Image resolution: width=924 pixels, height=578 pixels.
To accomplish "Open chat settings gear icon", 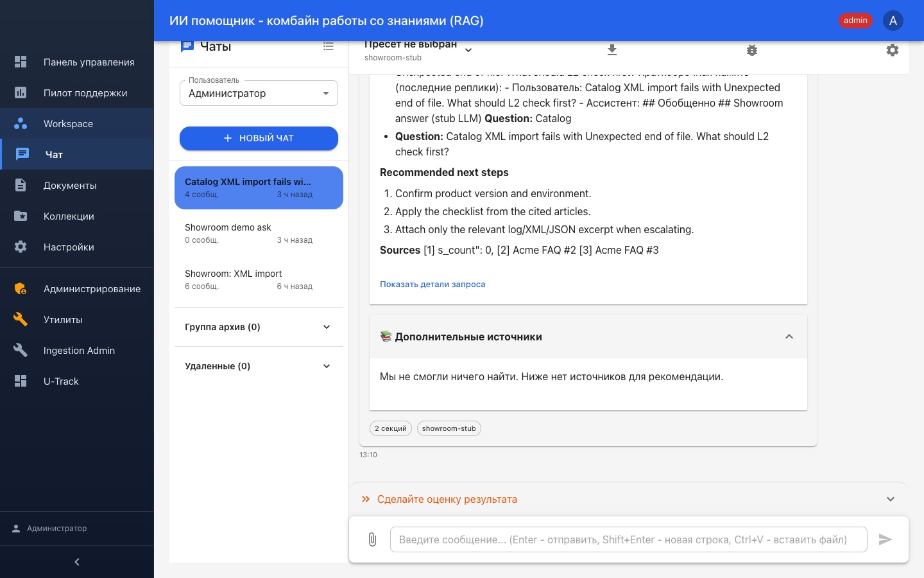I will point(893,50).
